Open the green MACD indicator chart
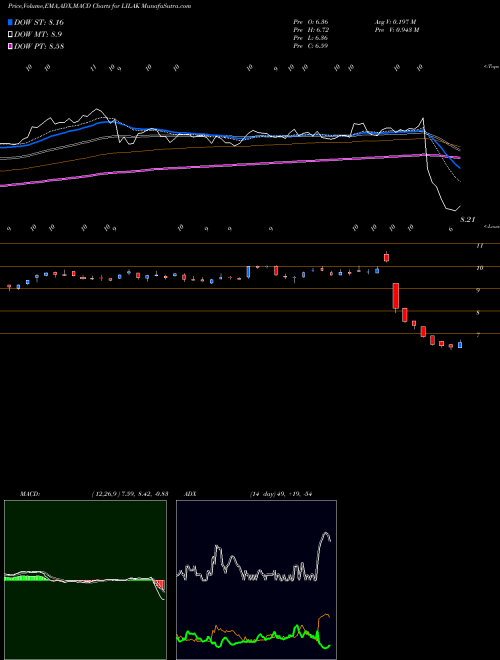The width and height of the screenshot is (500, 660). [x=85, y=580]
